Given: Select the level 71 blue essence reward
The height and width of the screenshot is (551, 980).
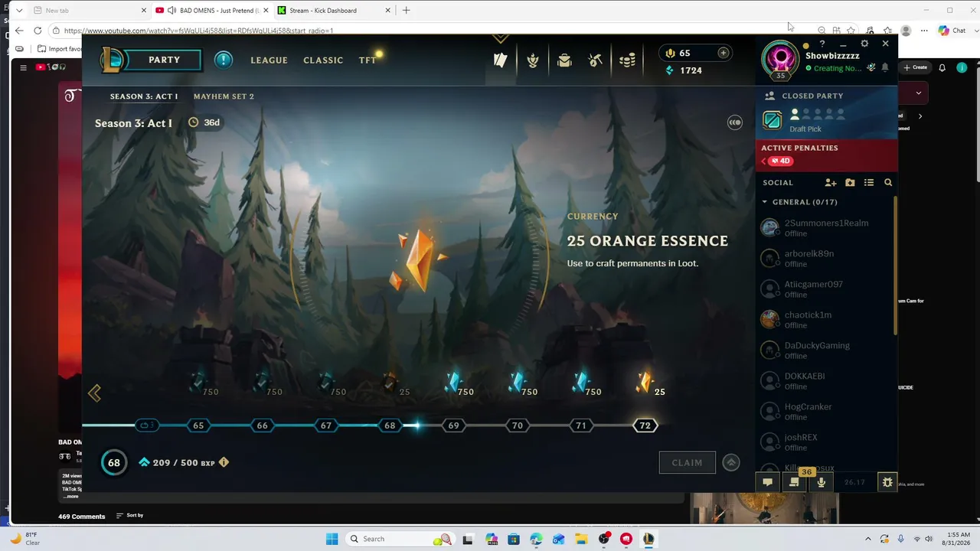Looking at the screenshot, I should click(582, 383).
